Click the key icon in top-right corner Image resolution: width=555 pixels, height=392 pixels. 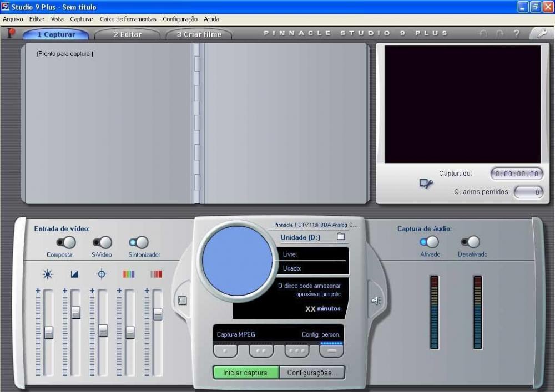(538, 33)
